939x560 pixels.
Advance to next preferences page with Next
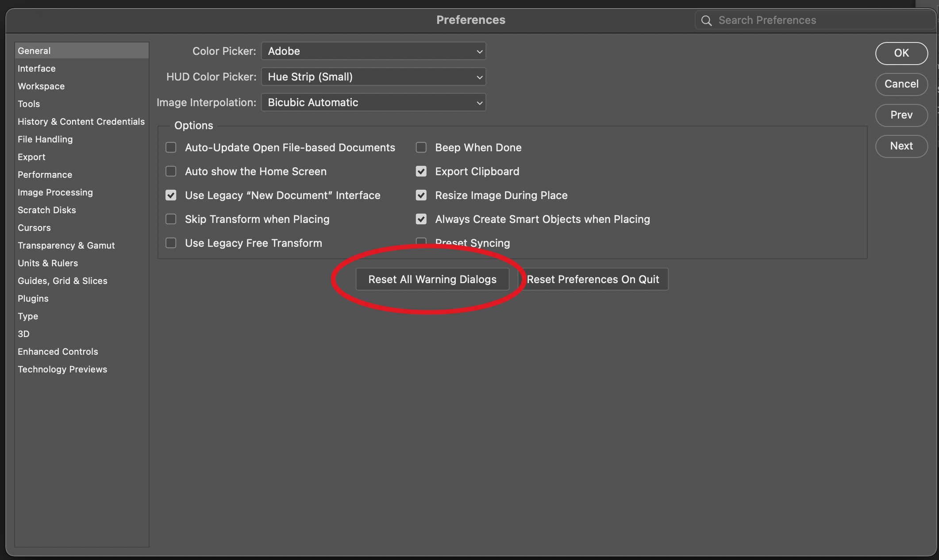(x=901, y=146)
